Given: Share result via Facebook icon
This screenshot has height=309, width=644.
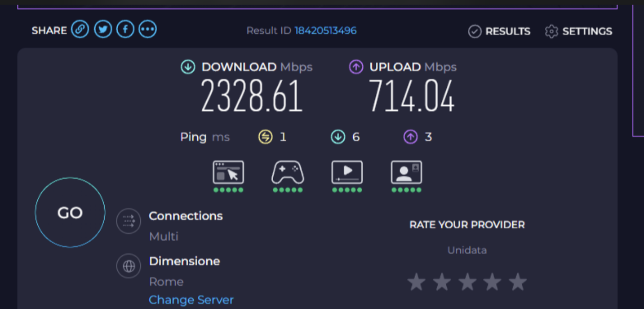Looking at the screenshot, I should [x=125, y=29].
